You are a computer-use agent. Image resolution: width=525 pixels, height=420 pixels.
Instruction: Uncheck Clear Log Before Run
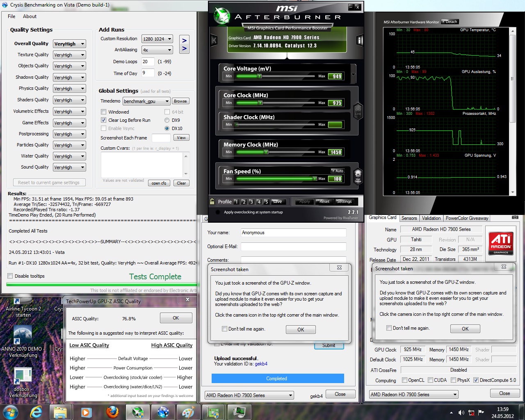coord(104,120)
